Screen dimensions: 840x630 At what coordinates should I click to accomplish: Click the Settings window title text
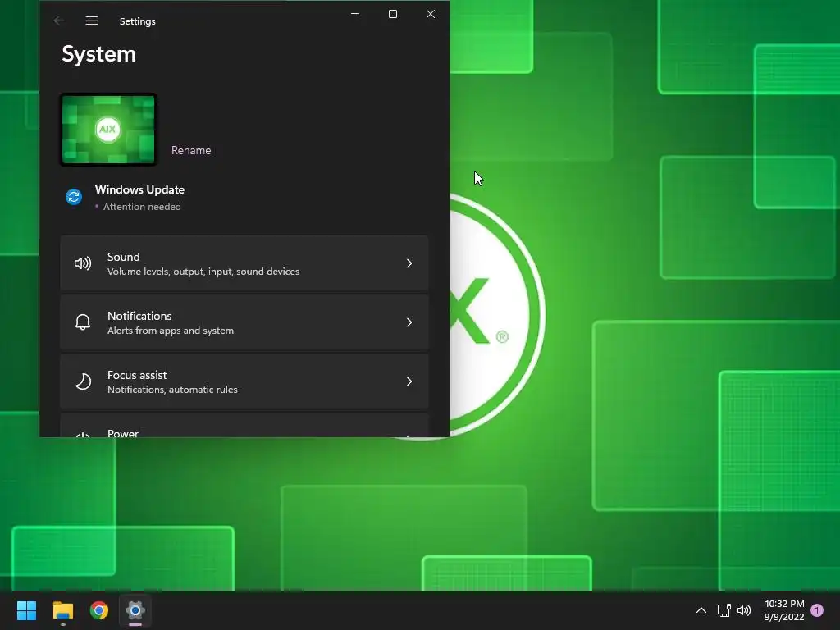[x=138, y=21]
